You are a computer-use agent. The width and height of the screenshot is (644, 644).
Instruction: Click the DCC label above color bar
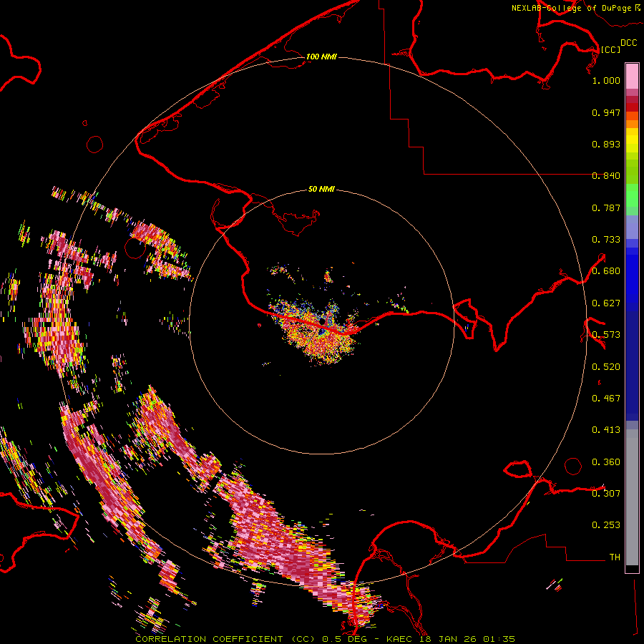(628, 43)
